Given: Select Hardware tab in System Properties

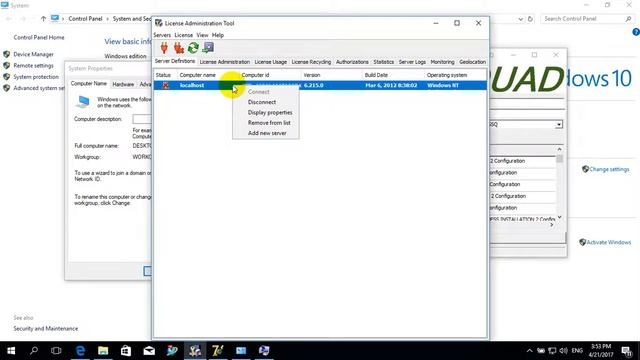Looking at the screenshot, I should 123,84.
